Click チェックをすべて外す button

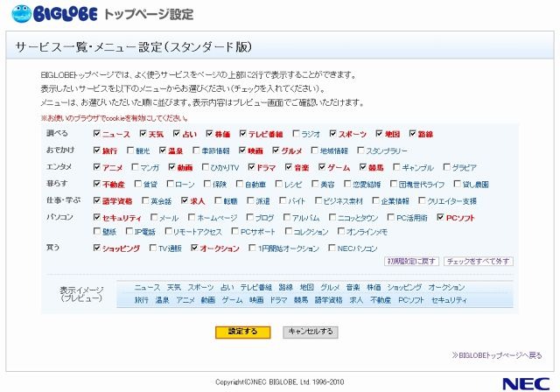479,261
